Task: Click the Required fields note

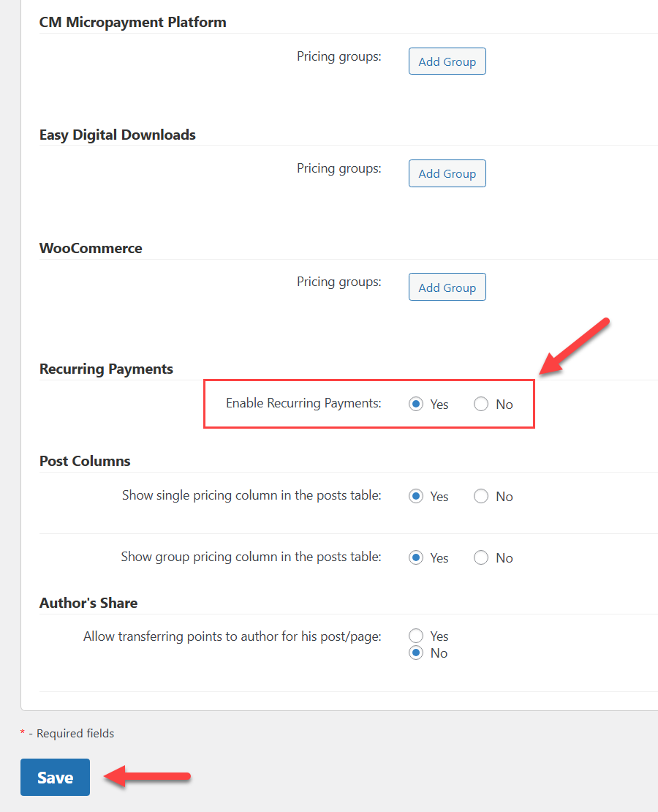Action: 67,733
